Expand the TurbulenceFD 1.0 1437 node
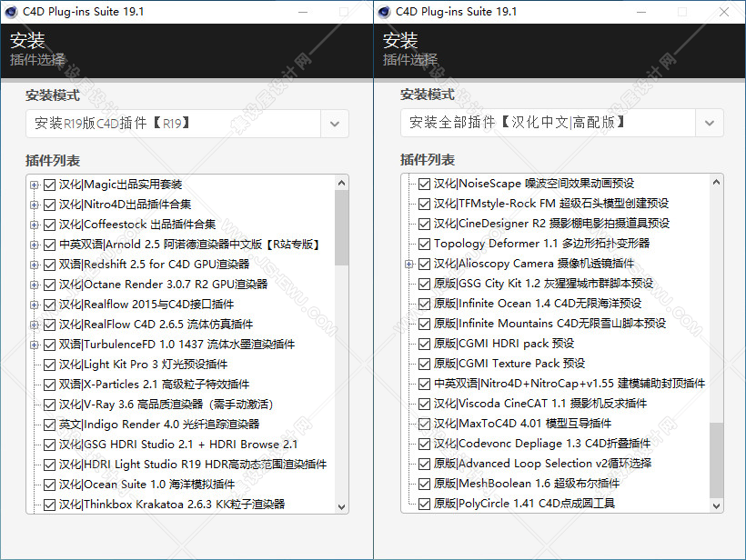Image resolution: width=746 pixels, height=560 pixels. (x=35, y=345)
